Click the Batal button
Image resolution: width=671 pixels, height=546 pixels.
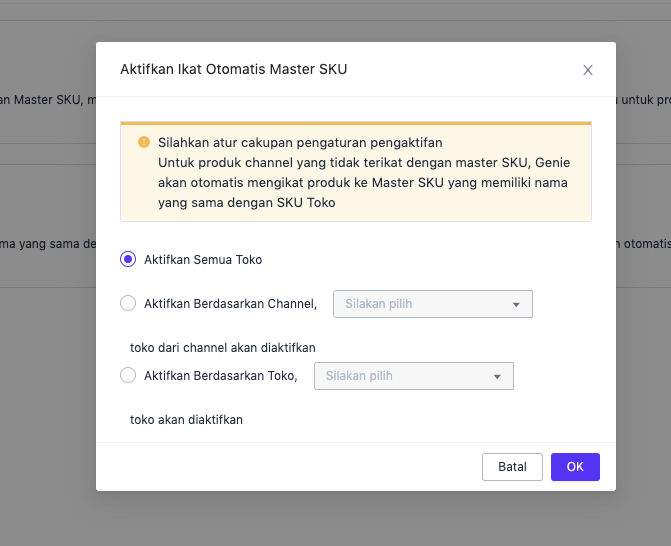(x=512, y=467)
